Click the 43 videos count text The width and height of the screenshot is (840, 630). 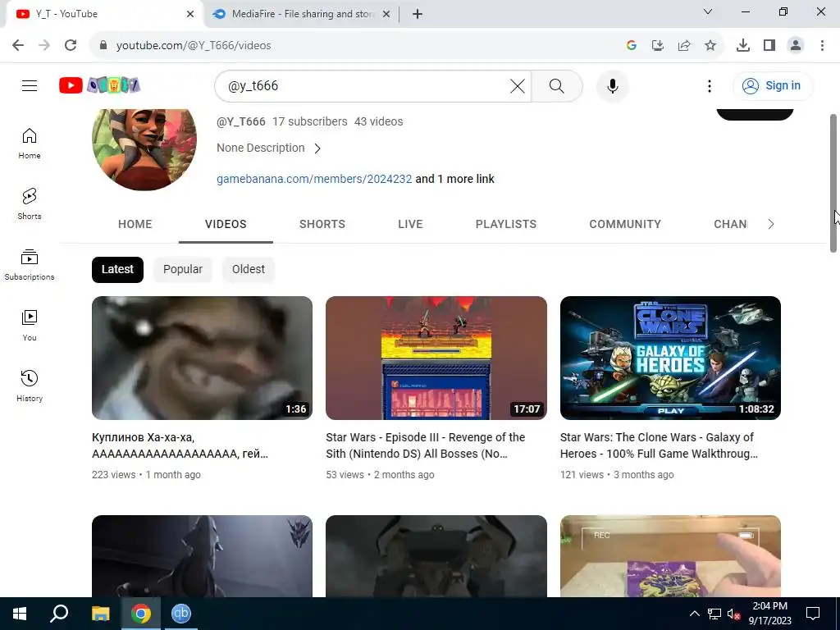(x=378, y=121)
